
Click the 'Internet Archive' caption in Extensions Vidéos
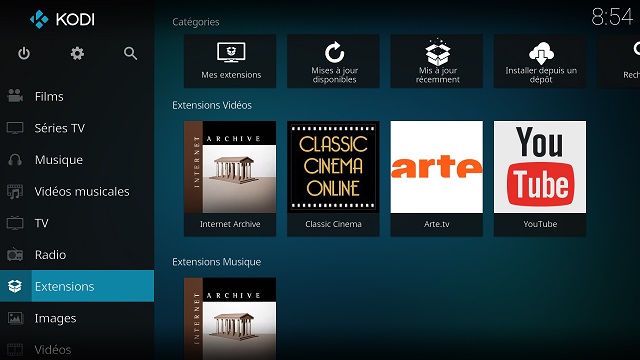[230, 224]
